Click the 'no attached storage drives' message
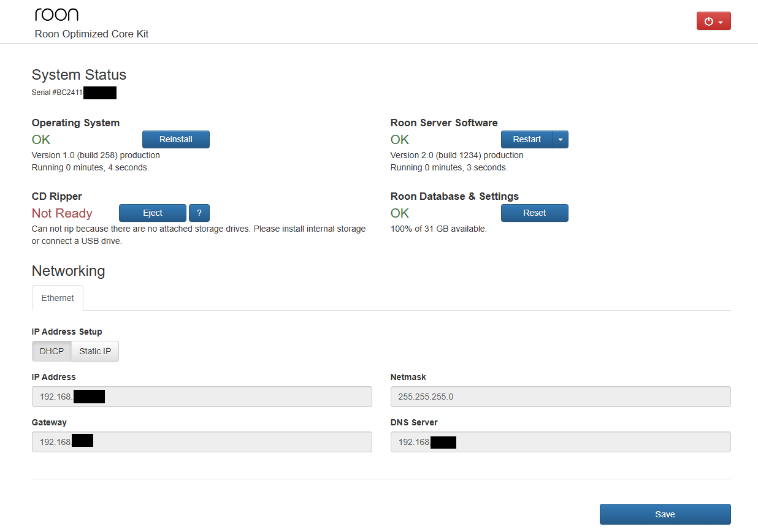Viewport: 758px width, 532px height. (199, 235)
